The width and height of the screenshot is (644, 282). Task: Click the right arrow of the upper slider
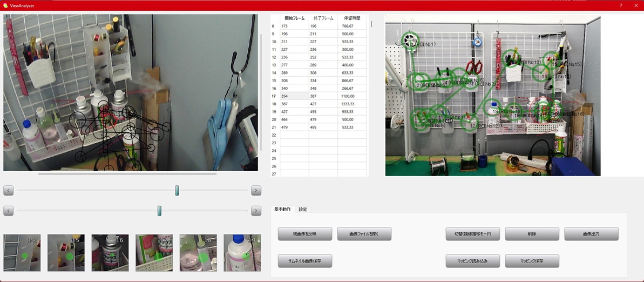click(256, 191)
